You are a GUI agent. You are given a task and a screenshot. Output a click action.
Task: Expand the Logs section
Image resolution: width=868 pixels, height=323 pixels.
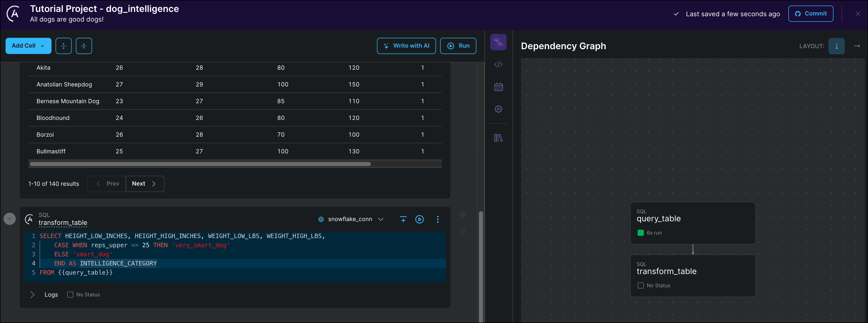[x=32, y=294]
